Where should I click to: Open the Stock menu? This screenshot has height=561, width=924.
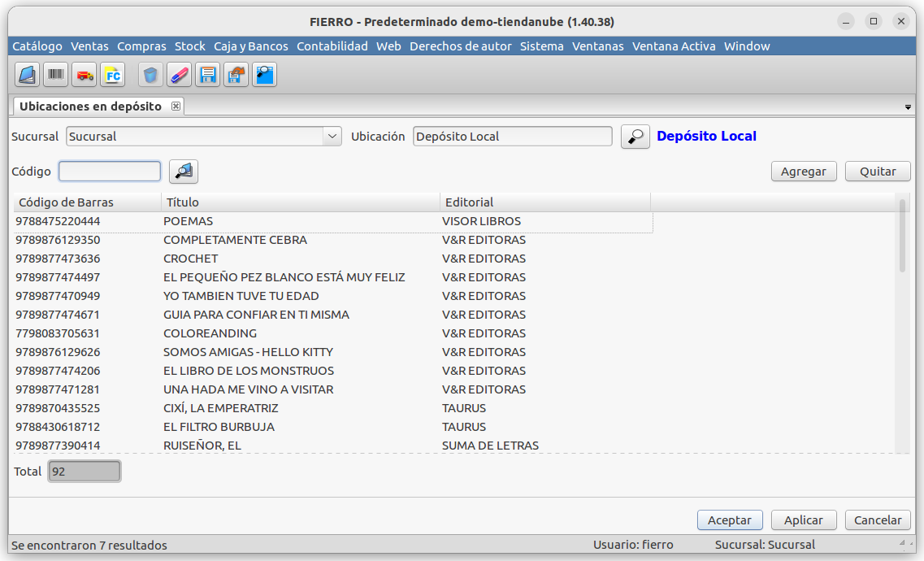(x=189, y=46)
